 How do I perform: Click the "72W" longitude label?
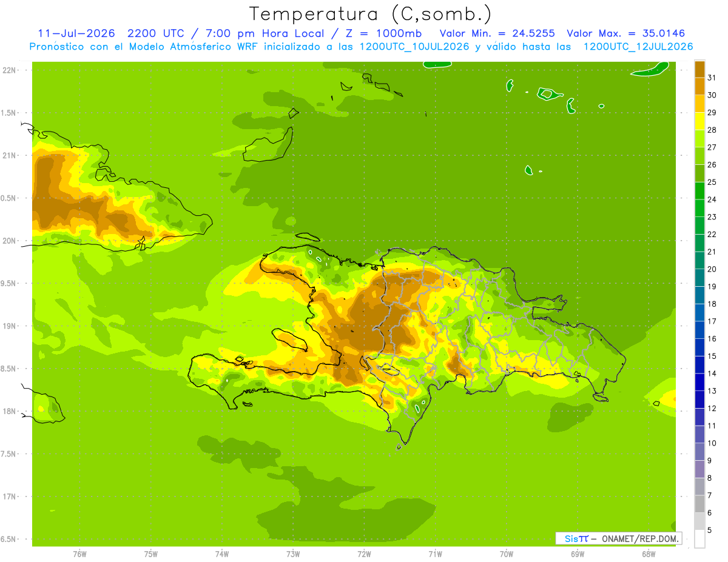[x=364, y=554]
